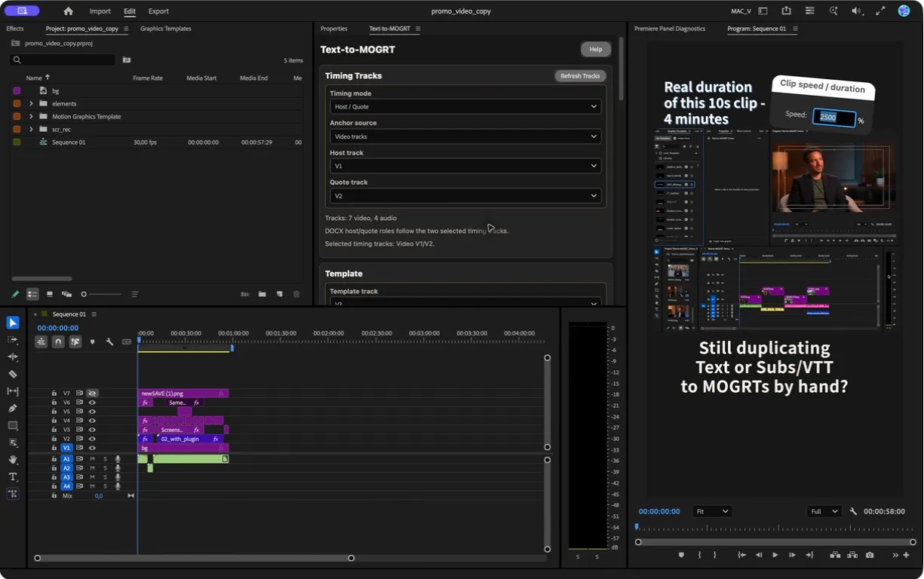Toggle visibility eye of track V6
The width and height of the screenshot is (924, 579).
(x=92, y=402)
